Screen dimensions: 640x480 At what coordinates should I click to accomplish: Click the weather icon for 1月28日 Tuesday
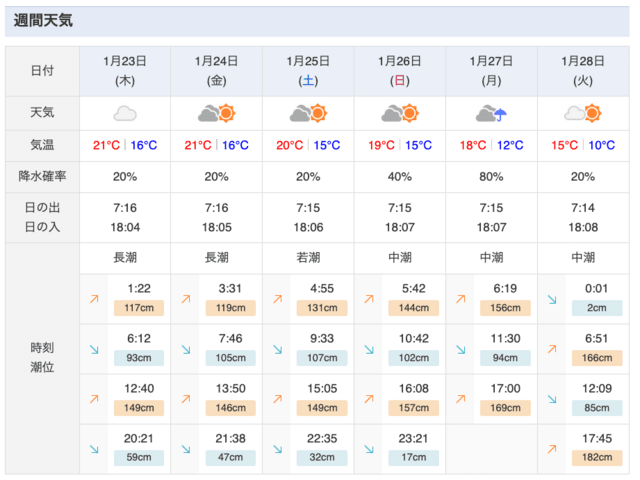click(x=583, y=113)
